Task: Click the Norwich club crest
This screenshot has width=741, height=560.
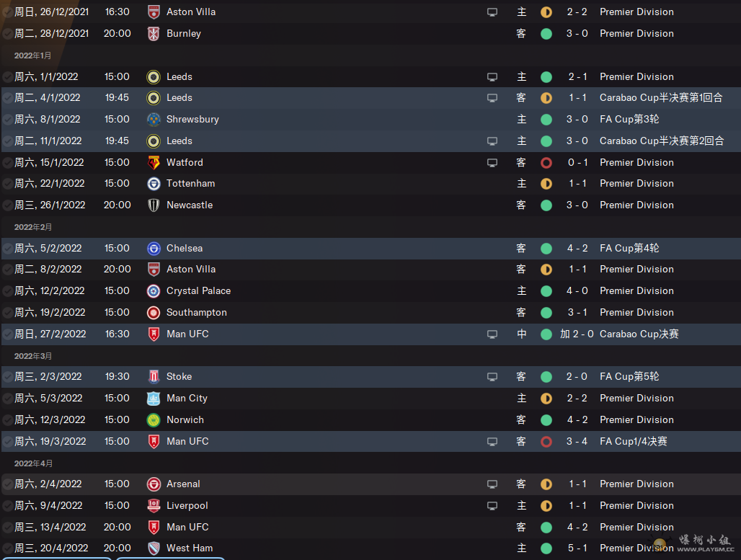Action: pyautogui.click(x=154, y=419)
